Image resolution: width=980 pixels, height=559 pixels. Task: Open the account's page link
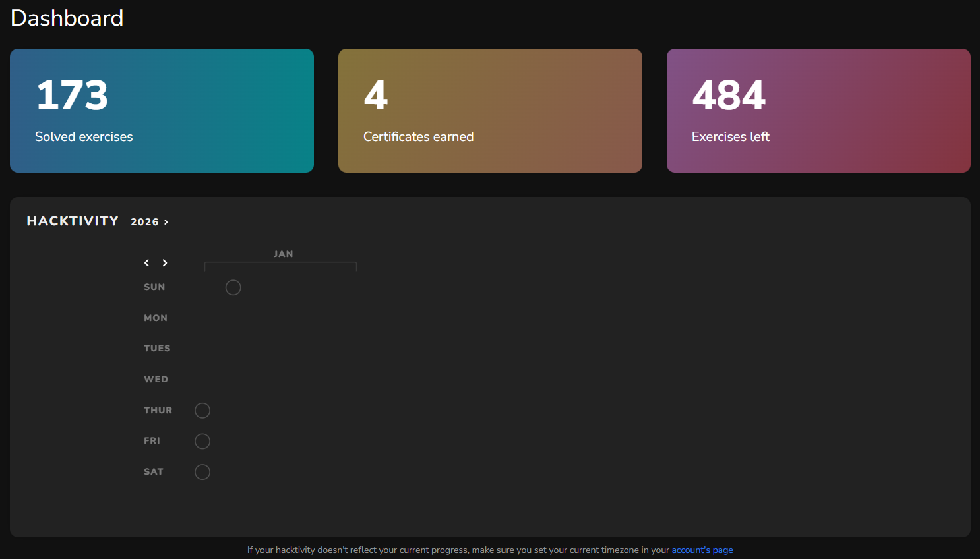tap(702, 550)
